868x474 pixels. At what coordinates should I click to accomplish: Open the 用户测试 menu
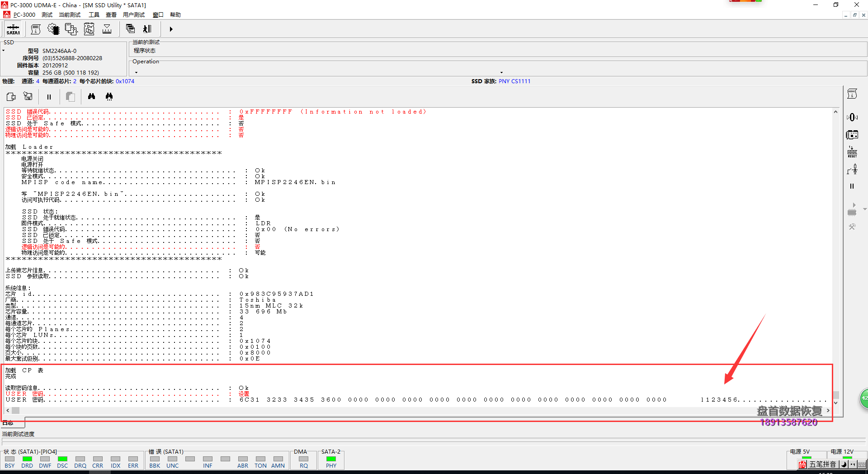click(134, 15)
